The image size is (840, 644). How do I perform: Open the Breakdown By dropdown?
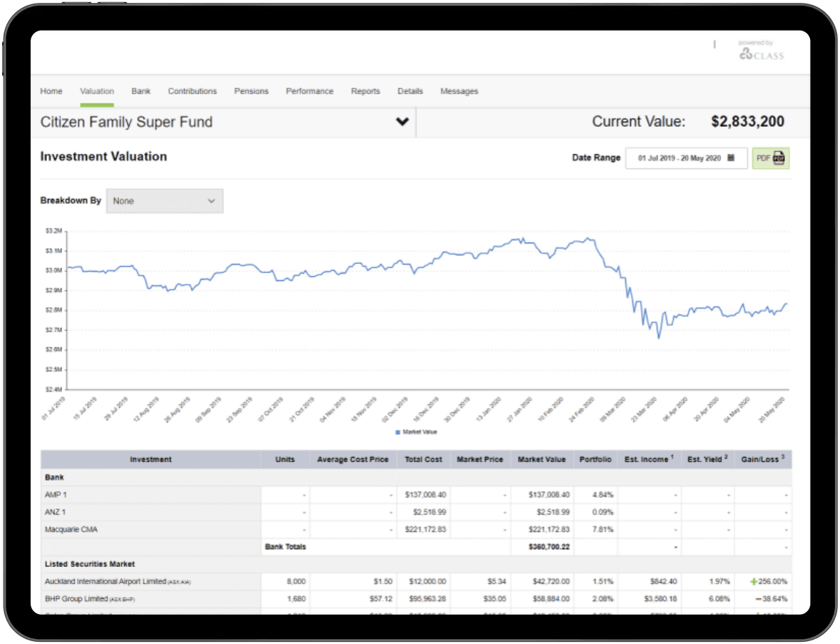164,200
